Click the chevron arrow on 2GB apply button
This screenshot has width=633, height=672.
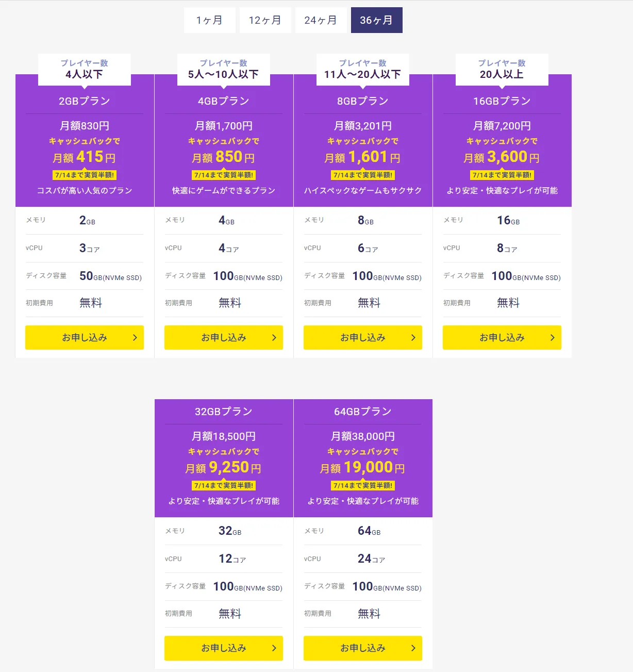(x=135, y=337)
